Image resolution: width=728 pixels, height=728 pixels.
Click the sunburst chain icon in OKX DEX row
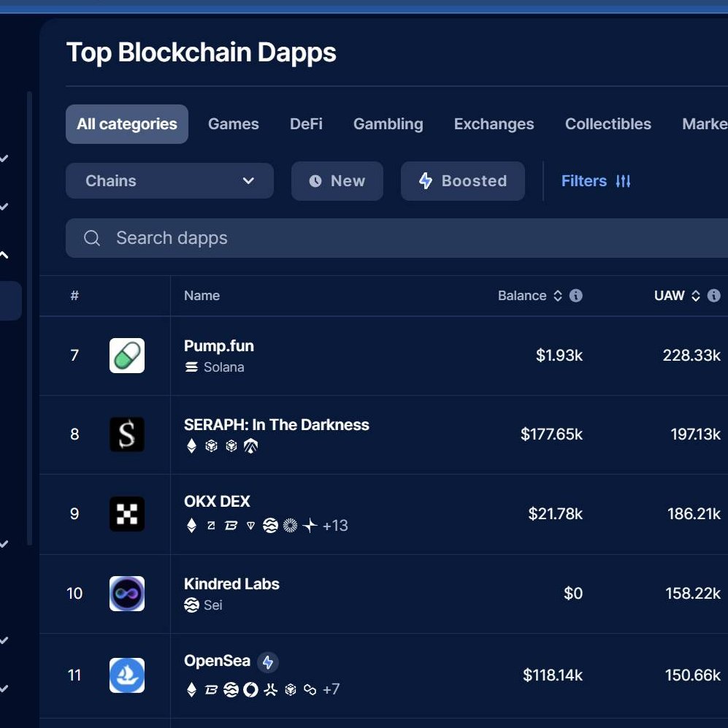[x=290, y=526]
